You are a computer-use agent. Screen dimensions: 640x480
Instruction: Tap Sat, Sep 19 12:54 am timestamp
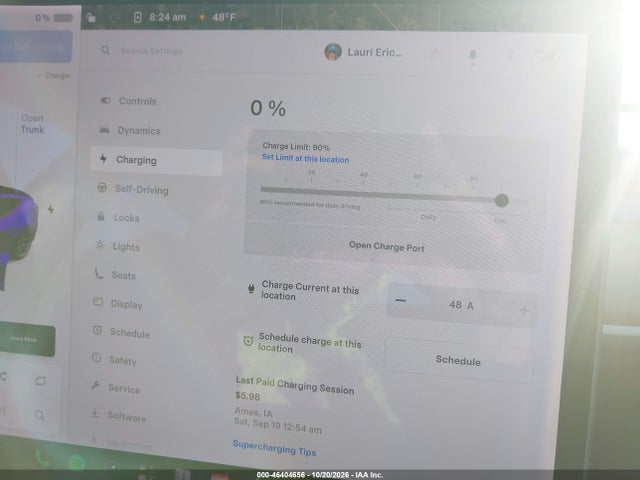click(278, 424)
